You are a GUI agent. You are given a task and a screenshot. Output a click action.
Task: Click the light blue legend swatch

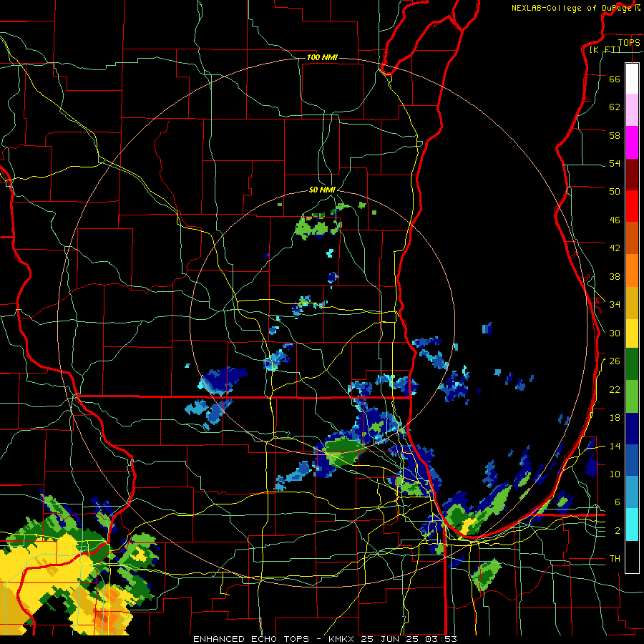pyautogui.click(x=632, y=492)
